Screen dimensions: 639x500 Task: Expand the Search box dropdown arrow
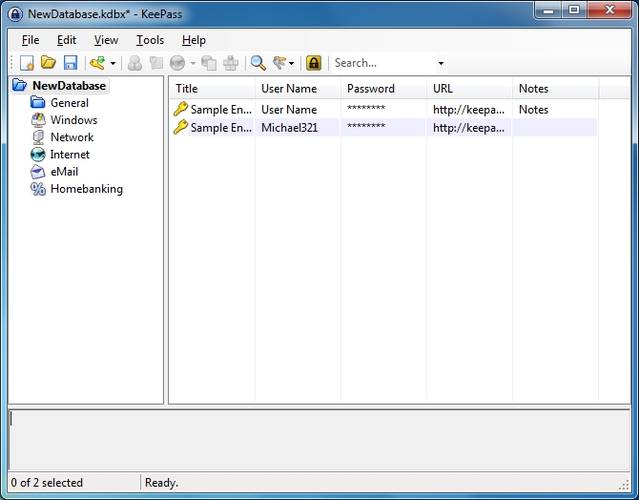point(441,64)
